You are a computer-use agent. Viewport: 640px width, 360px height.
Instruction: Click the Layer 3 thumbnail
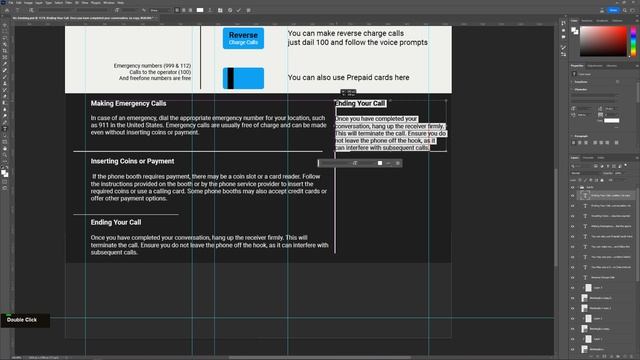[588, 288]
